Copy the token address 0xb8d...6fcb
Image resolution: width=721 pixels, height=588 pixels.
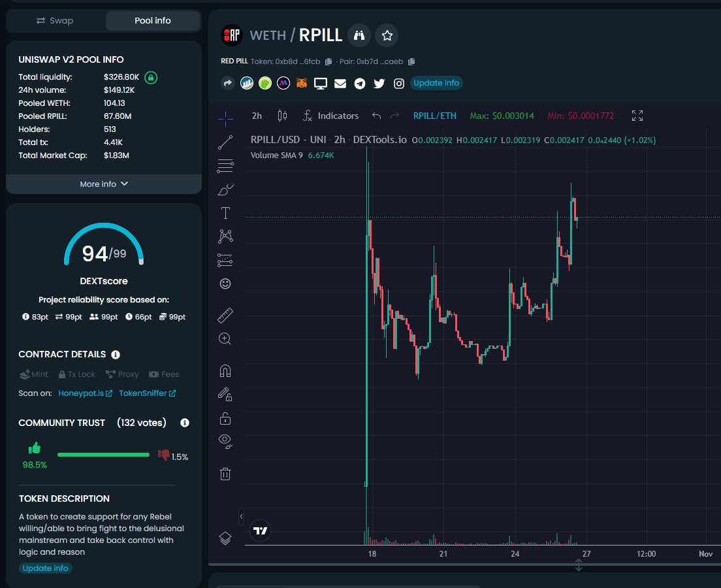[x=328, y=61]
